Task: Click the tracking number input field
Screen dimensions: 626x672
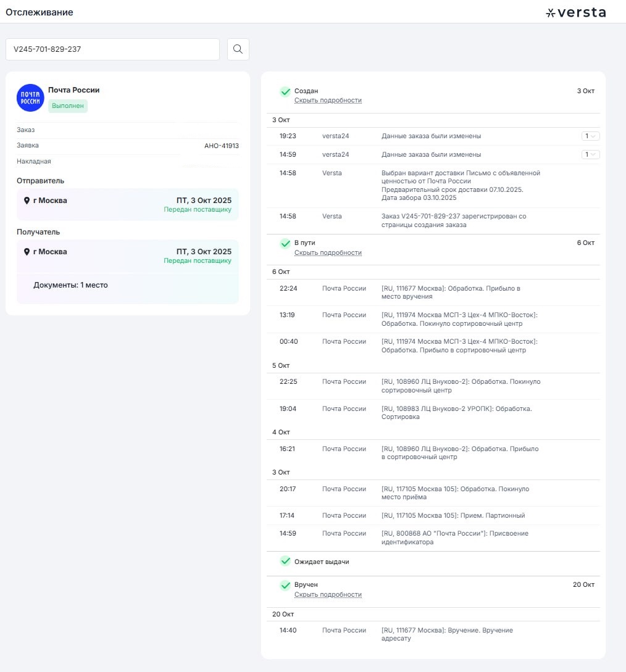Action: [x=112, y=49]
